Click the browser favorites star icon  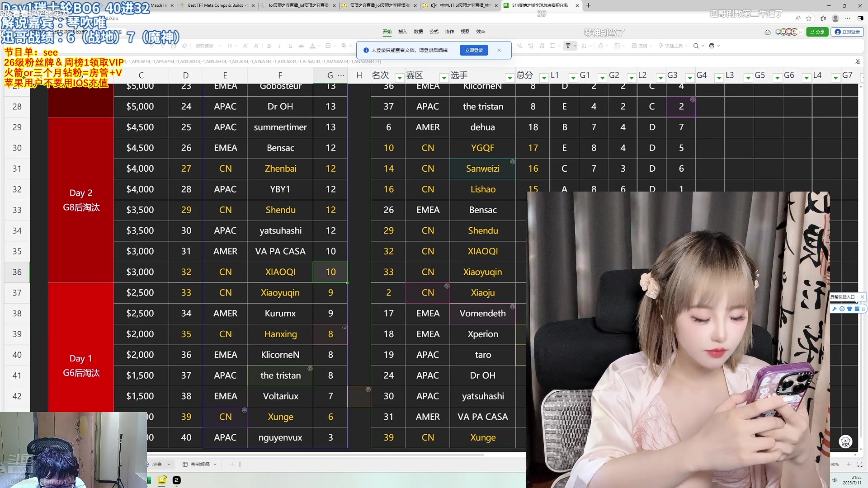click(x=809, y=19)
